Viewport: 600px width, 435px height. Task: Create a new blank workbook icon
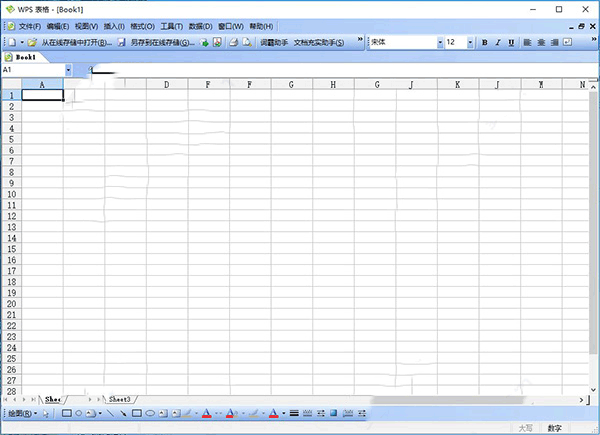tap(12, 42)
